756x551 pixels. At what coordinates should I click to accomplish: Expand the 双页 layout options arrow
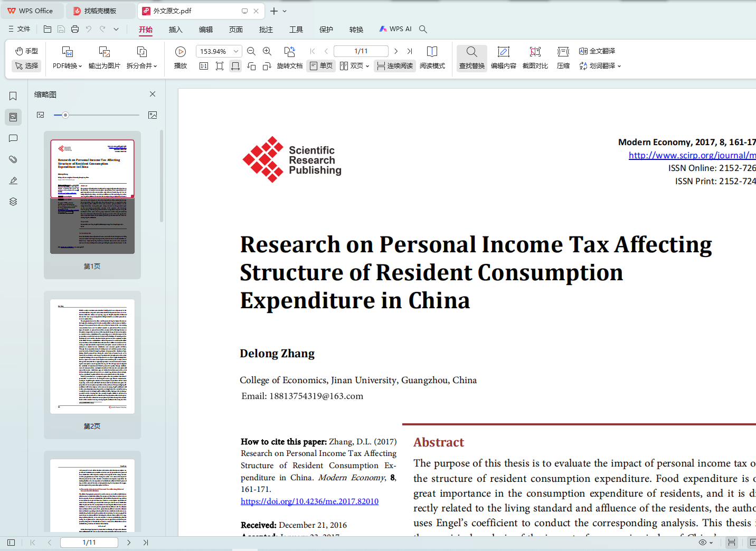(x=367, y=66)
